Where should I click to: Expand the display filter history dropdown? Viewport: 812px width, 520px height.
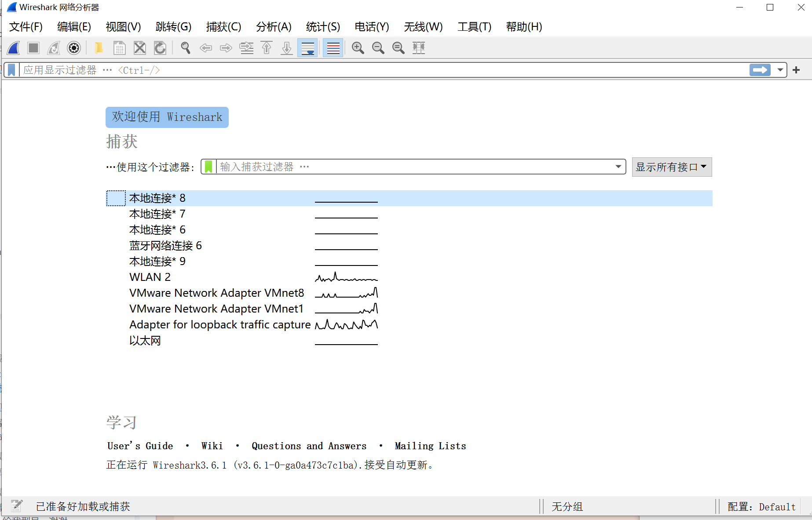pyautogui.click(x=780, y=70)
